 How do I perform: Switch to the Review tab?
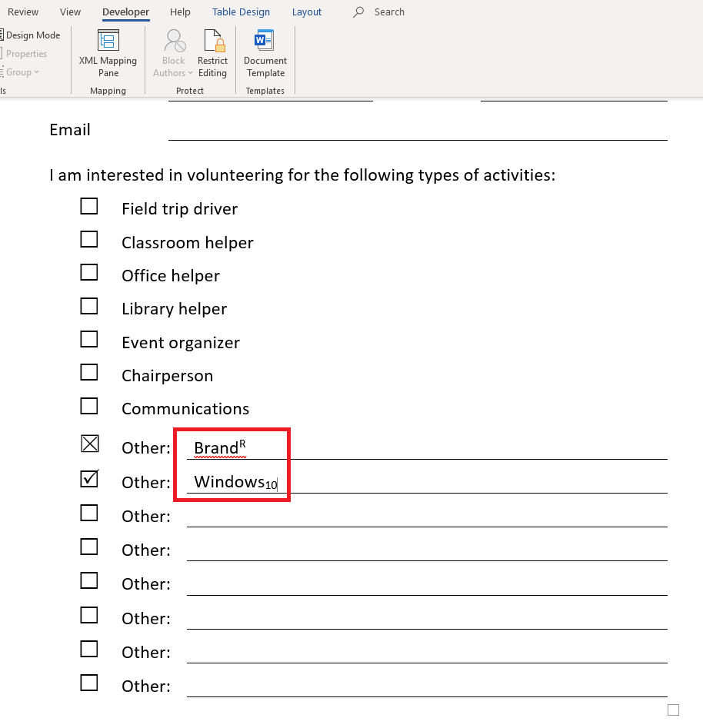(x=23, y=12)
